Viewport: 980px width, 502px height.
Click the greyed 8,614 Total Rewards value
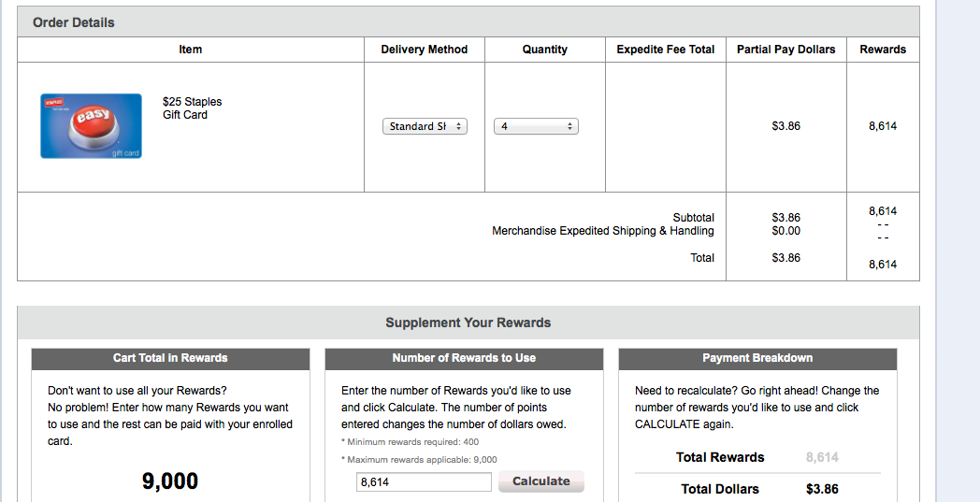click(x=822, y=457)
